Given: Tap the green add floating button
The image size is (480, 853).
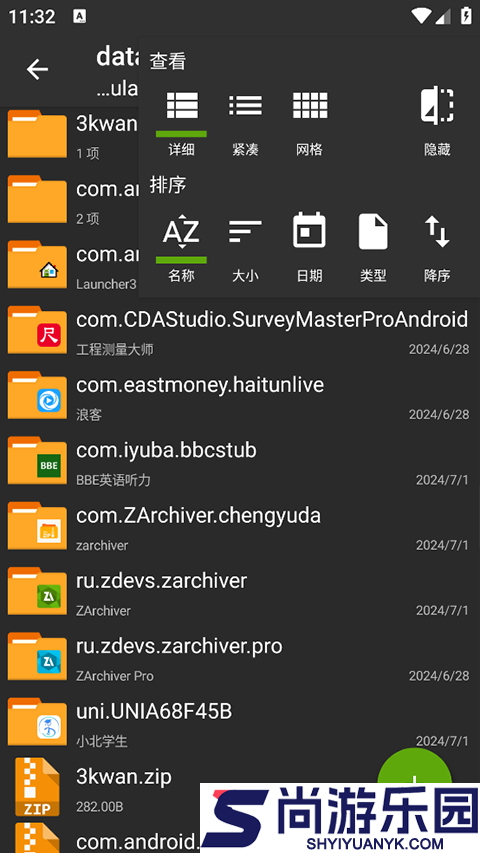Looking at the screenshot, I should (415, 767).
